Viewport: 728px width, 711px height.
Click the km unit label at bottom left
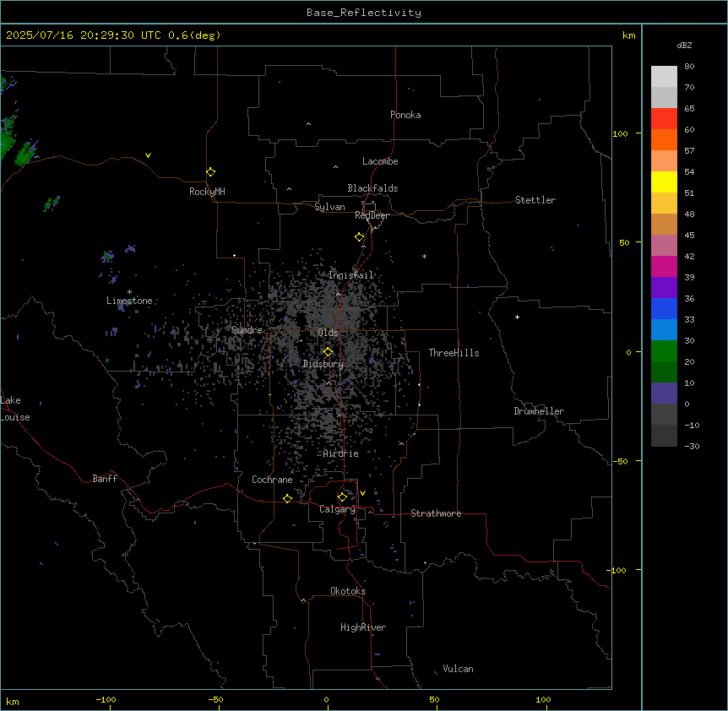coord(12,701)
